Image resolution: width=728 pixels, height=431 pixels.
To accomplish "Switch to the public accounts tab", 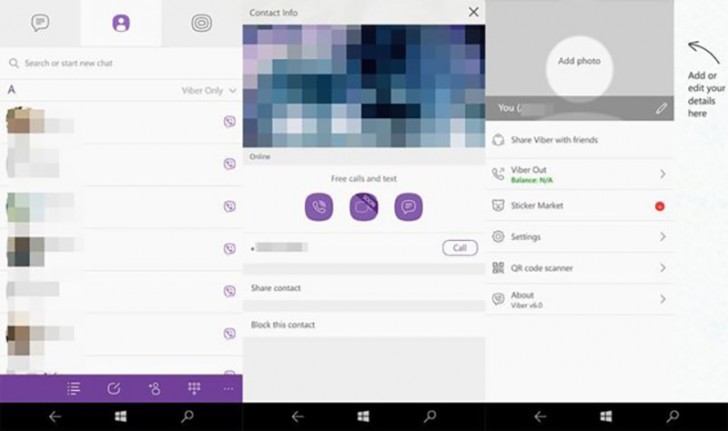I will click(202, 23).
